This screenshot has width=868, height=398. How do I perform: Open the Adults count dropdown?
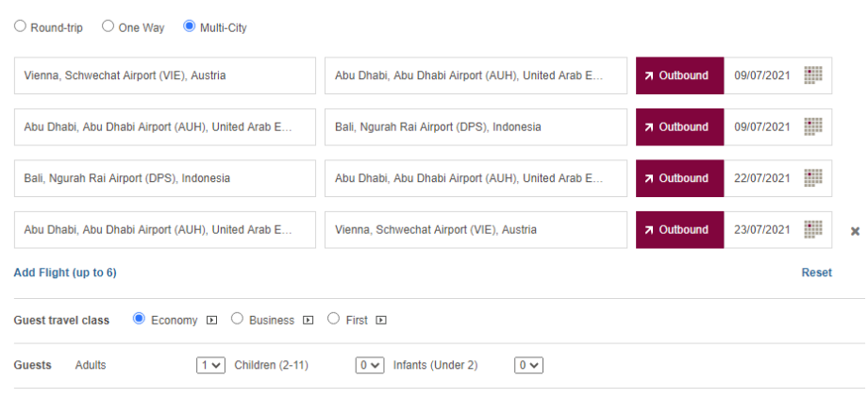(211, 365)
